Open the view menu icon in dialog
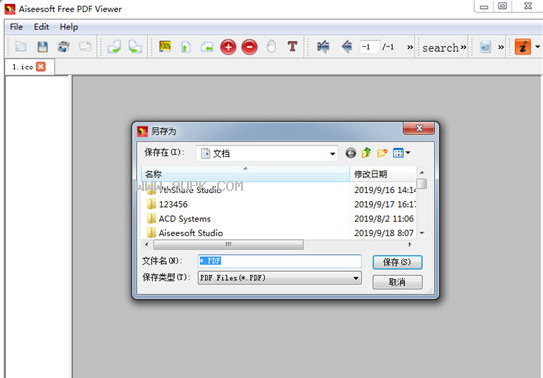This screenshot has height=378, width=543. 401,153
